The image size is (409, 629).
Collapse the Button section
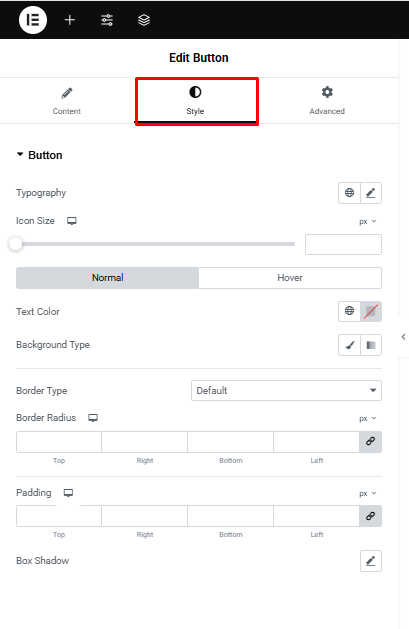click(39, 155)
